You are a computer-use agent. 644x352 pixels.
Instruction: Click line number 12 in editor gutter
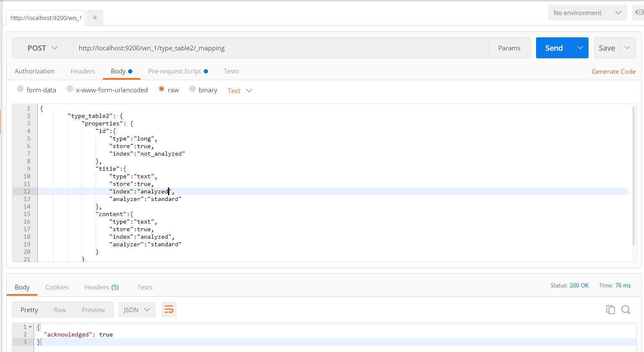click(x=27, y=191)
